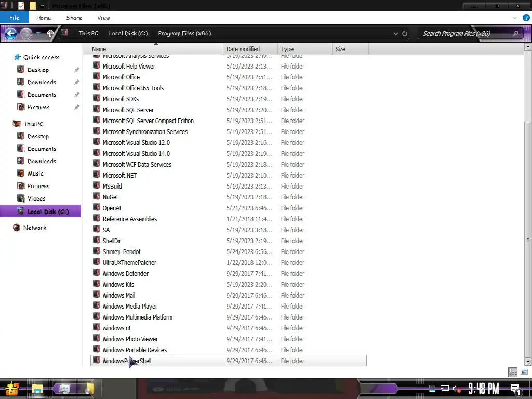Click the network tray icon
The image size is (532, 399).
(x=445, y=389)
